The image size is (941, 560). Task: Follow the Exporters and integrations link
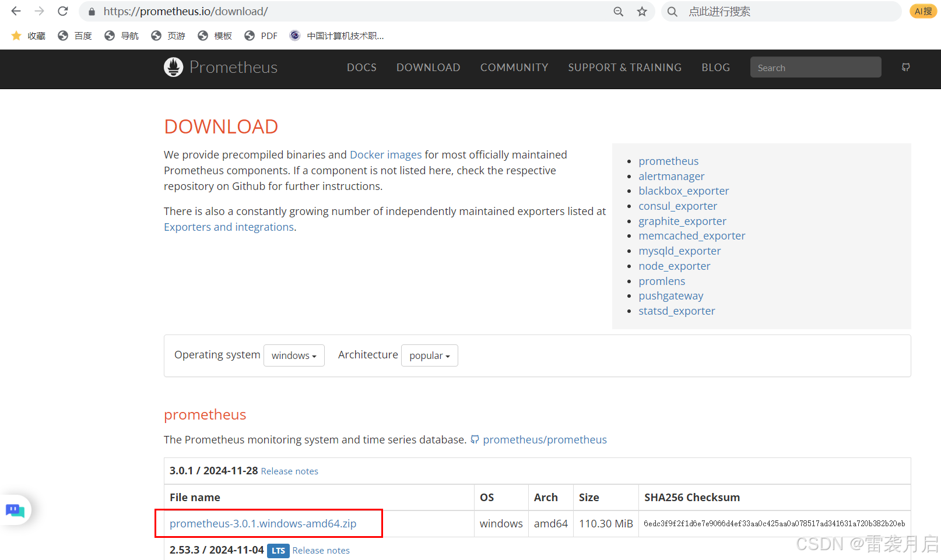229,227
